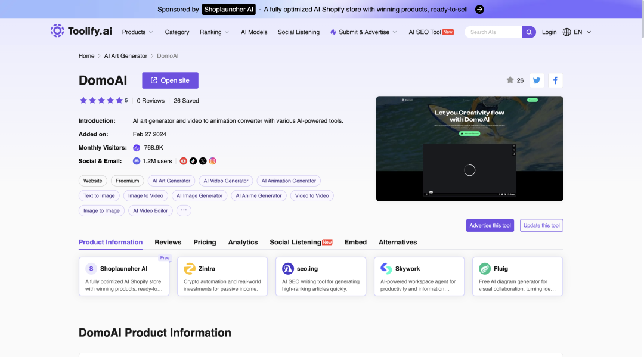Viewport: 644px width, 357px height.
Task: Open the DomoAI website preview thumbnail
Action: [x=469, y=148]
